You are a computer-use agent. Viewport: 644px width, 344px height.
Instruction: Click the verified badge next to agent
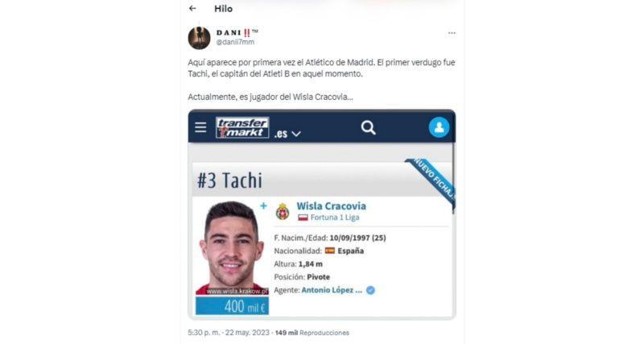click(370, 290)
